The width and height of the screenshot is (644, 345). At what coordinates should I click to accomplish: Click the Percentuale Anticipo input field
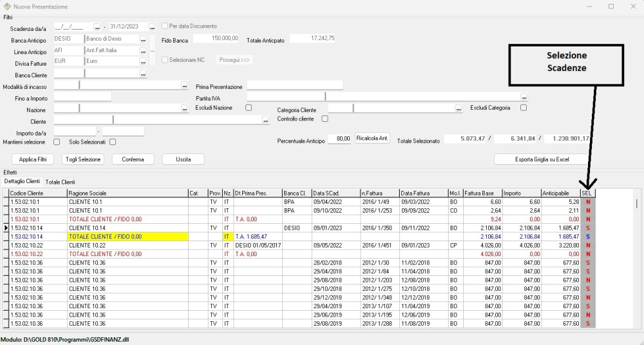click(x=339, y=139)
